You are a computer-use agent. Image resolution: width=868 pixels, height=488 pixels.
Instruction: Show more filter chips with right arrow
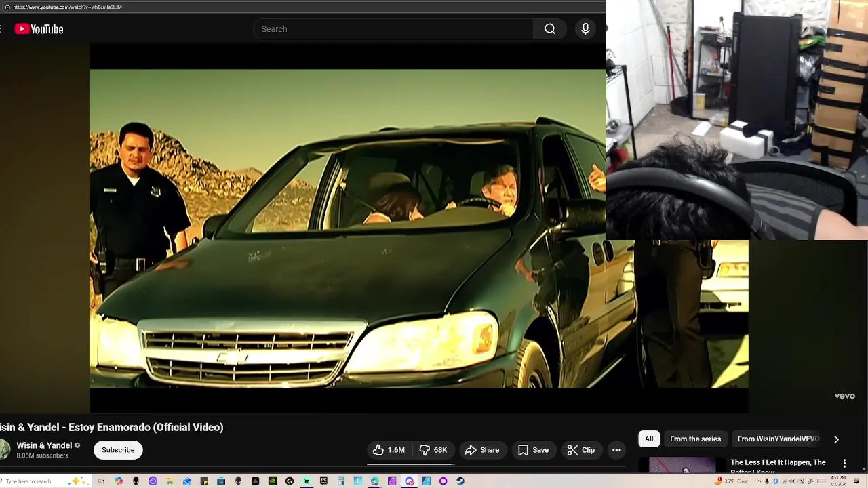836,439
